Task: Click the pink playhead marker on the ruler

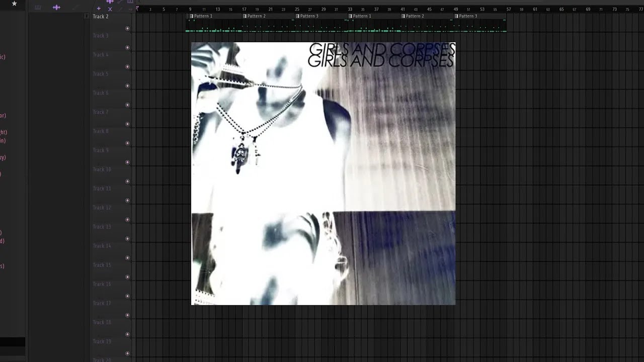Action: click(x=137, y=9)
